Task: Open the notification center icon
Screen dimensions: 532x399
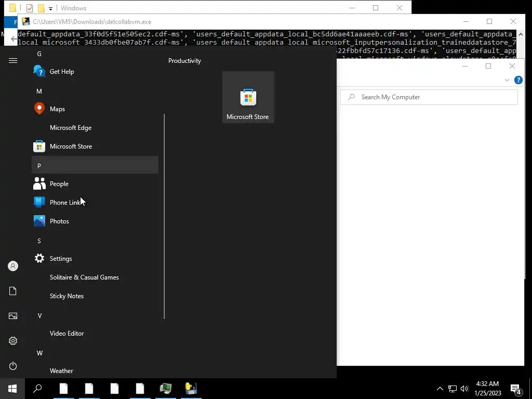Action: [x=516, y=389]
